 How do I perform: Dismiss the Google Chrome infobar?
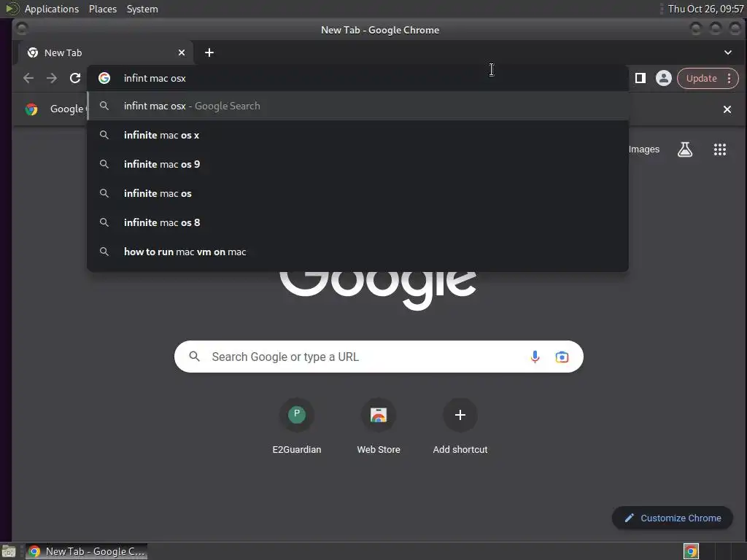pos(727,109)
